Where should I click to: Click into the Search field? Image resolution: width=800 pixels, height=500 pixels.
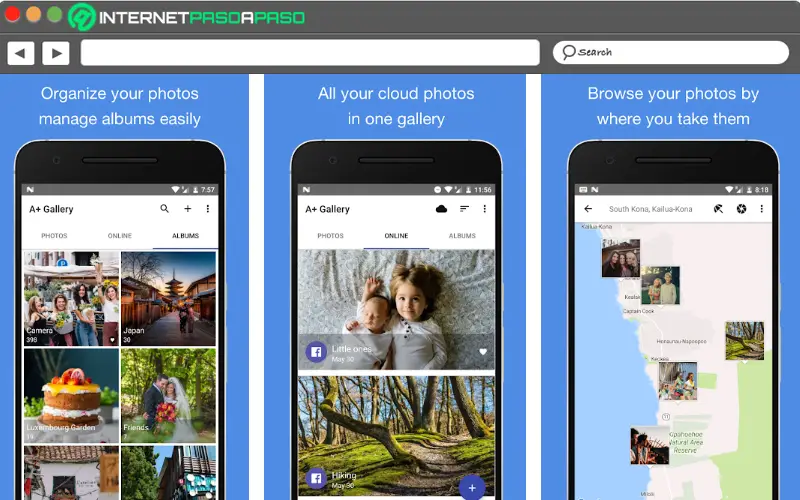670,53
